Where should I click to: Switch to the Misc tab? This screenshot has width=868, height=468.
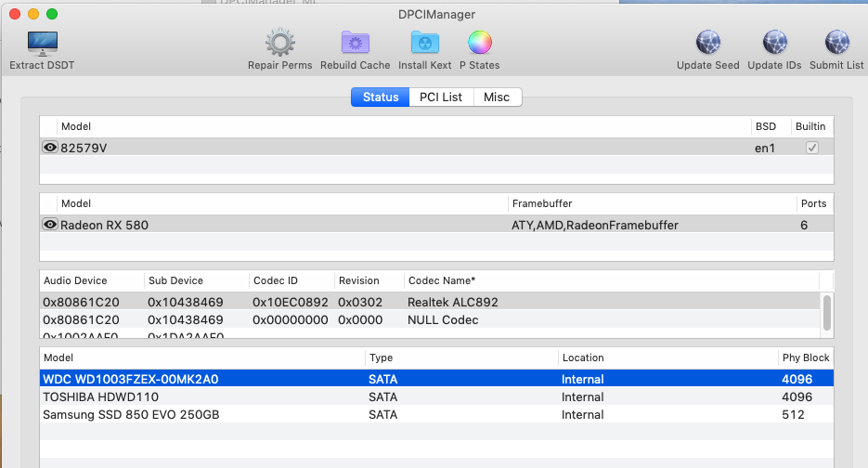click(x=497, y=97)
